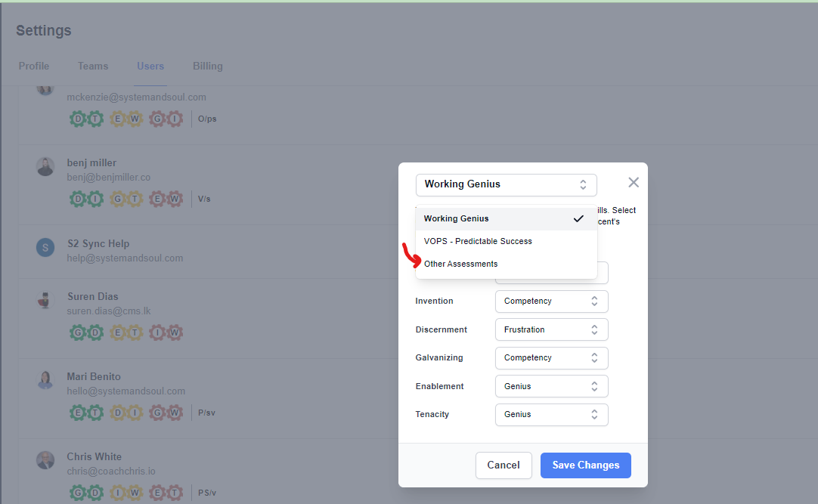This screenshot has height=504, width=818.
Task: Click green E gear in Mari Benito's row
Action: click(x=79, y=413)
